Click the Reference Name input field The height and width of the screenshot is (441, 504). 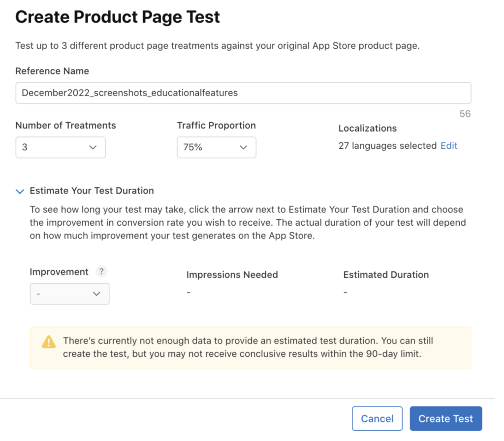[x=243, y=93]
